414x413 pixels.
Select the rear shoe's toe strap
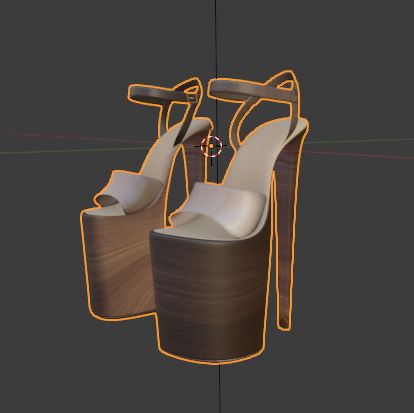tap(133, 192)
